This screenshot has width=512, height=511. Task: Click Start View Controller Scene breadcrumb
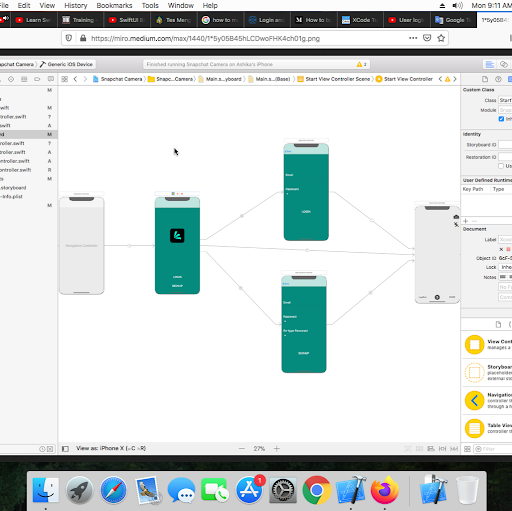[334, 79]
